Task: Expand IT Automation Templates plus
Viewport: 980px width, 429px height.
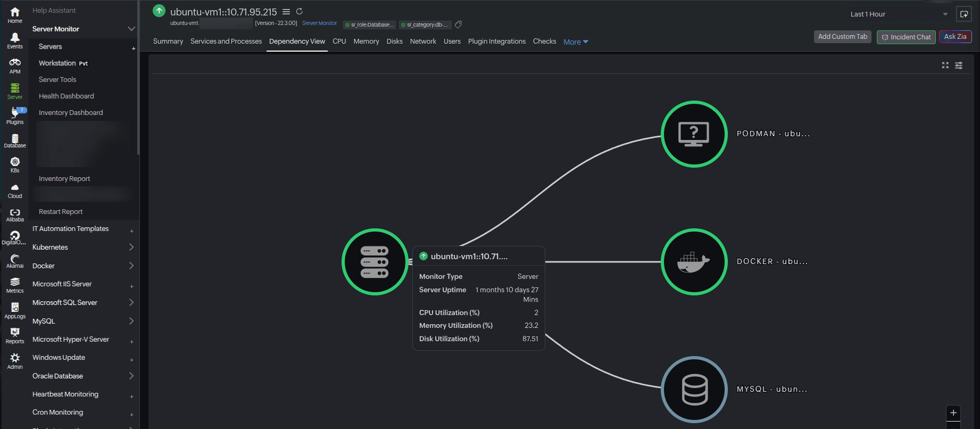Action: [x=132, y=231]
